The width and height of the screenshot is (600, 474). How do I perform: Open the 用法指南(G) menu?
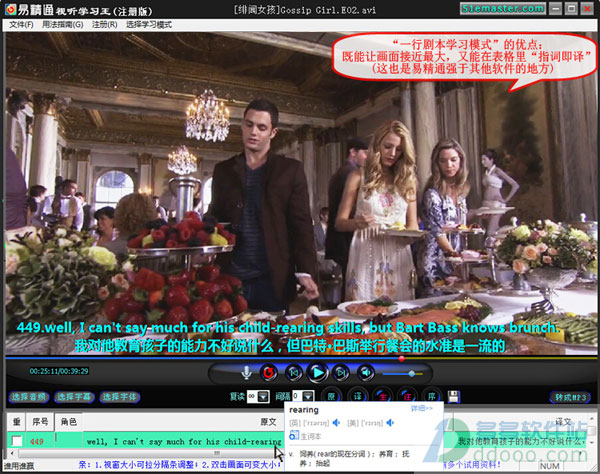[x=62, y=25]
